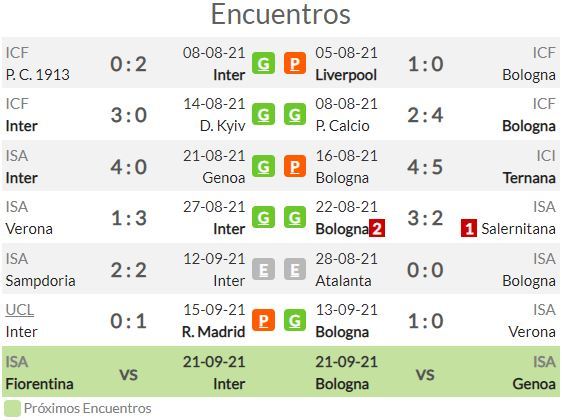The image size is (562, 420).
Task: Click the Encuentros heading
Action: (x=281, y=14)
